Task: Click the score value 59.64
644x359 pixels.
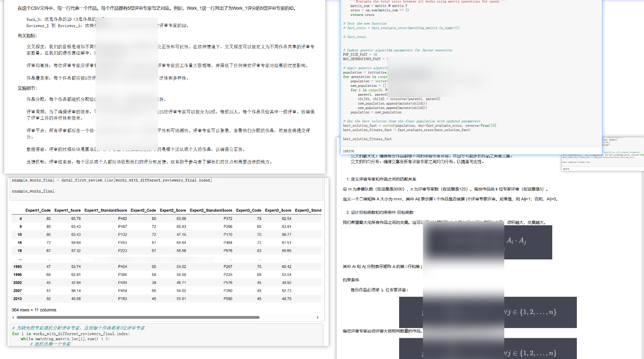Action: pos(76,243)
